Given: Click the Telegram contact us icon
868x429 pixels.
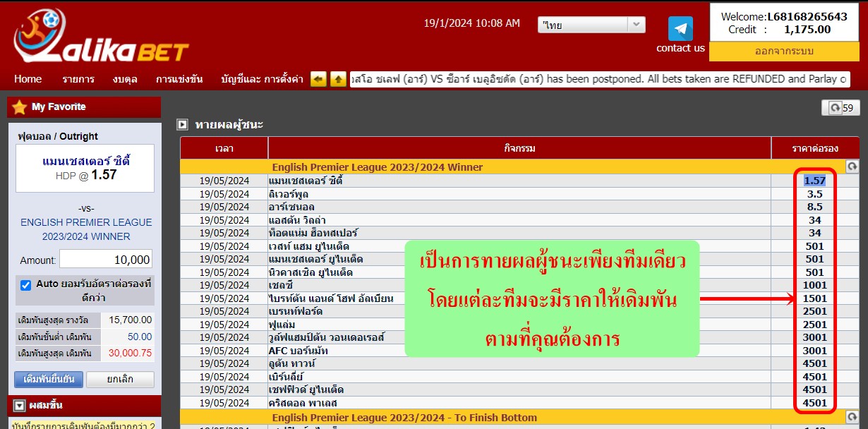Looking at the screenshot, I should pos(680,29).
